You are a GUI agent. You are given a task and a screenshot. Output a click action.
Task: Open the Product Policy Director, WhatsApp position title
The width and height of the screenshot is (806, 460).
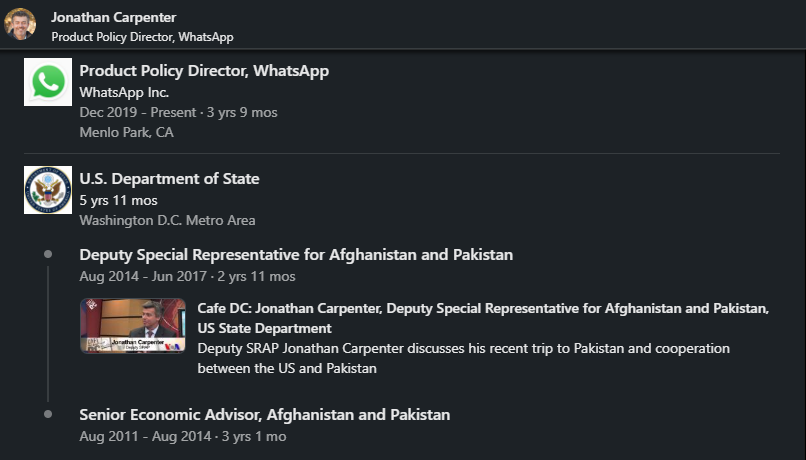[x=204, y=71]
